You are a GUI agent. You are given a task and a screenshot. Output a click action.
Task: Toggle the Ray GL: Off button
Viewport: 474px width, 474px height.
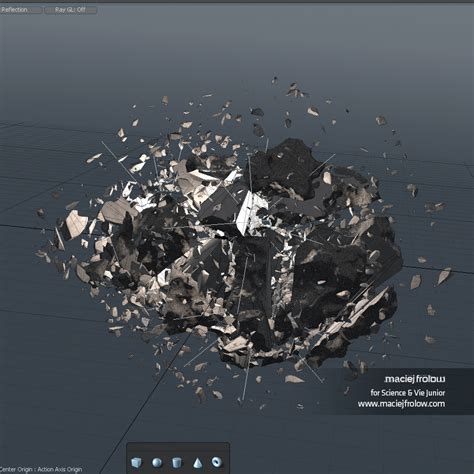pos(71,10)
